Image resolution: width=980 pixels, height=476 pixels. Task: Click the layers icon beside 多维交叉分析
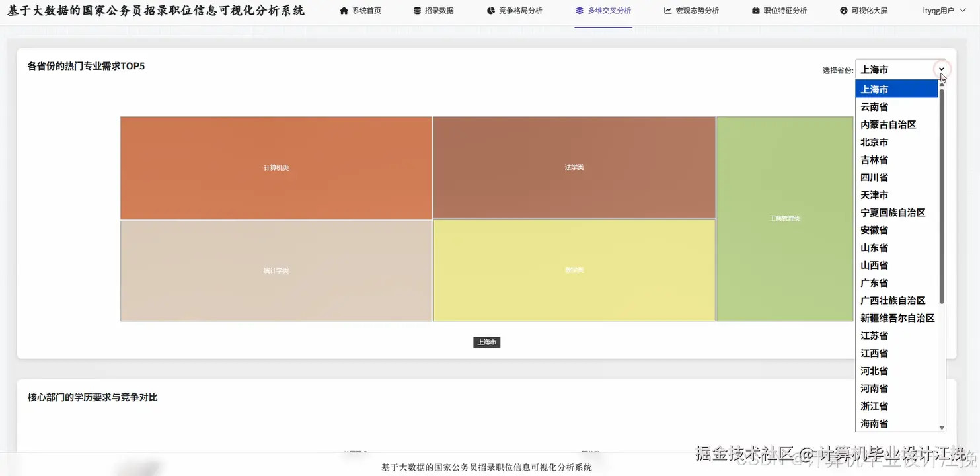pyautogui.click(x=580, y=11)
